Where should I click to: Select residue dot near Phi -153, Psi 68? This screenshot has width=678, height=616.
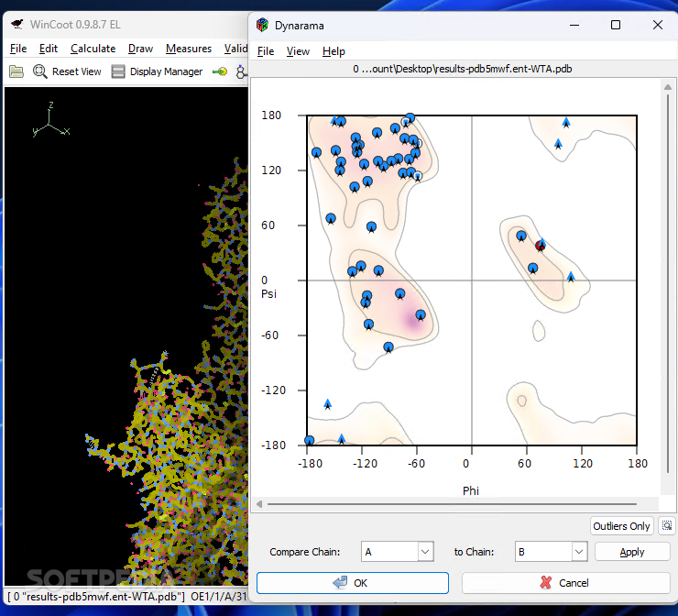pos(331,218)
